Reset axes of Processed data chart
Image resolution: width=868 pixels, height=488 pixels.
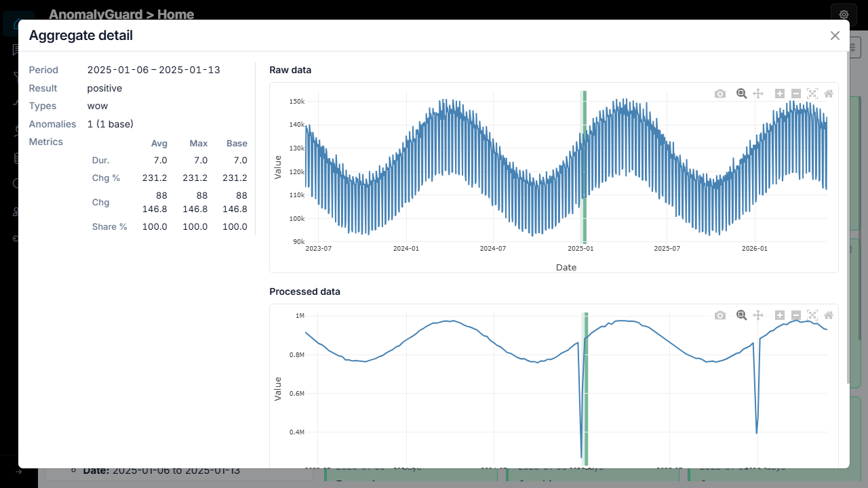click(829, 315)
